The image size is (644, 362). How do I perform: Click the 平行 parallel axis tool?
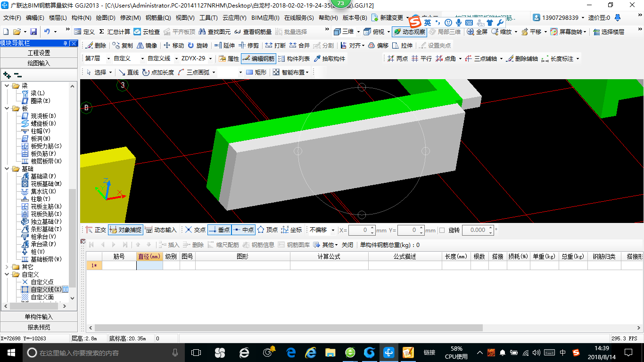tap(421, 59)
